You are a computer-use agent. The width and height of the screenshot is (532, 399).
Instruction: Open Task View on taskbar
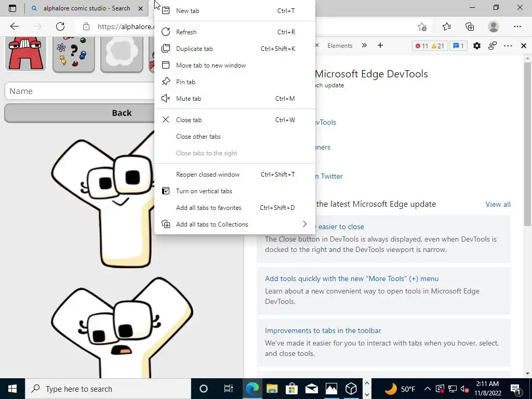pos(229,389)
